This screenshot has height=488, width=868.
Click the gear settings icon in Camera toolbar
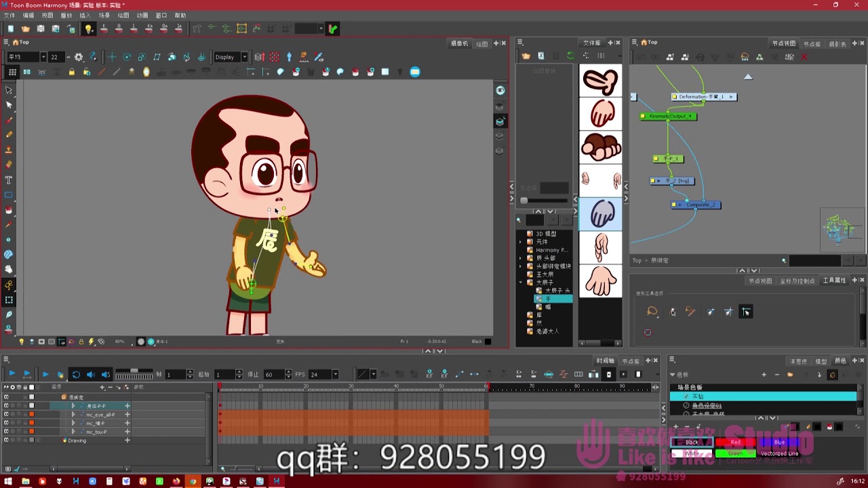point(79,57)
